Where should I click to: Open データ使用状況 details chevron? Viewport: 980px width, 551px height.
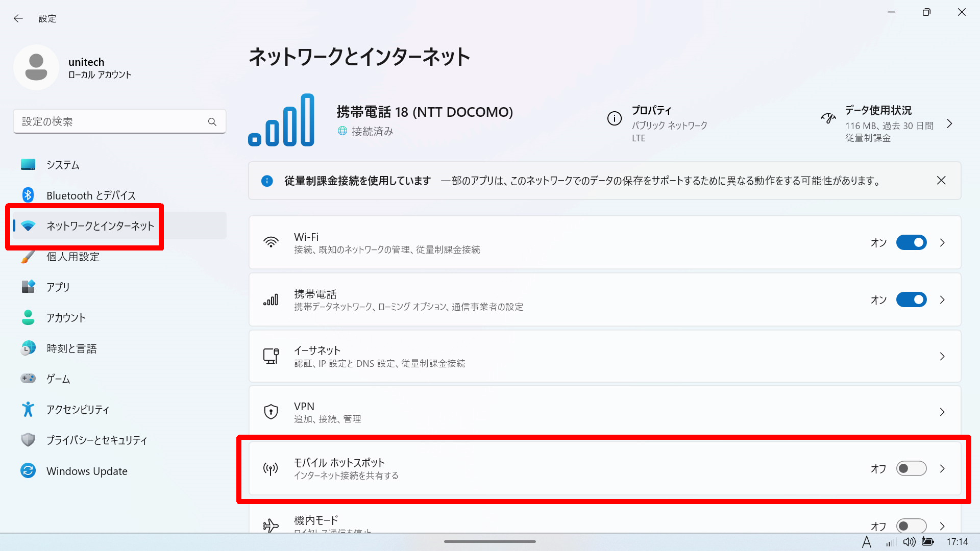[x=949, y=124]
